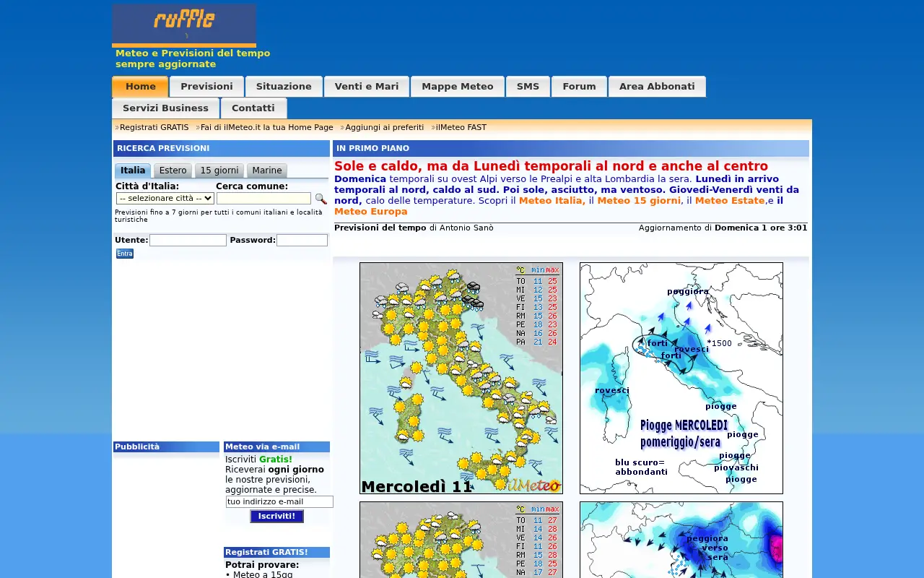Click Previsioni del tempo di Antonio Sanò text
Viewport: 924px width, 578px height.
[x=414, y=228]
